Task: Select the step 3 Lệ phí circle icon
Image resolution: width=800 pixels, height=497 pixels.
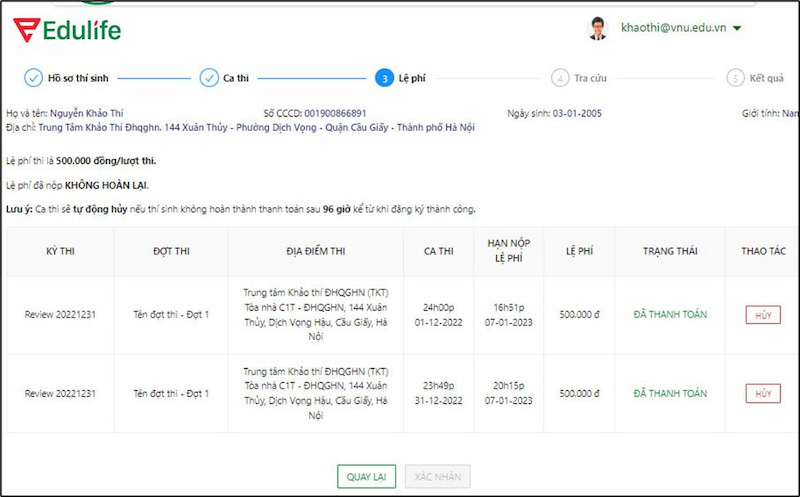Action: point(384,78)
